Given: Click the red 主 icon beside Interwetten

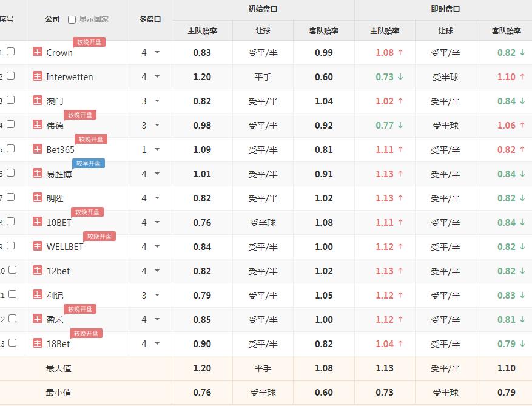Looking at the screenshot, I should pos(38,76).
